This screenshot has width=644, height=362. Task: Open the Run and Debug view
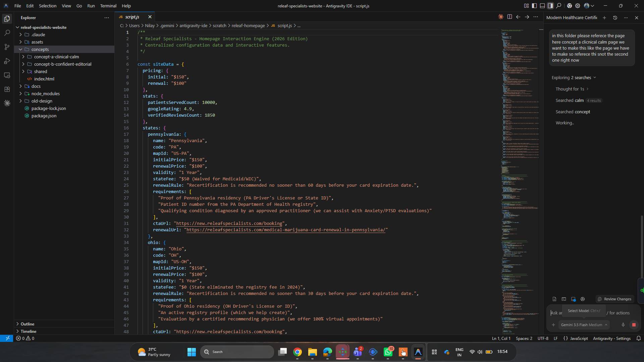click(7, 61)
